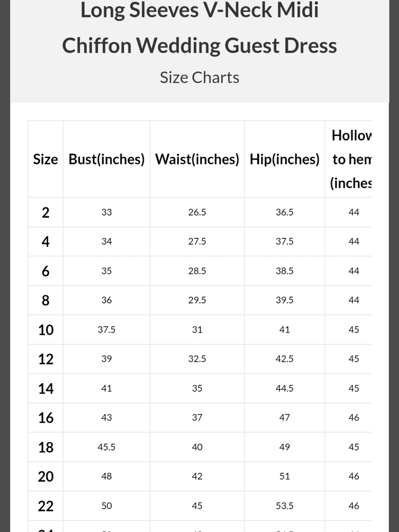Viewport: 399px width, 532px height.
Task: Click the Waist(inches) column header
Action: 197,159
